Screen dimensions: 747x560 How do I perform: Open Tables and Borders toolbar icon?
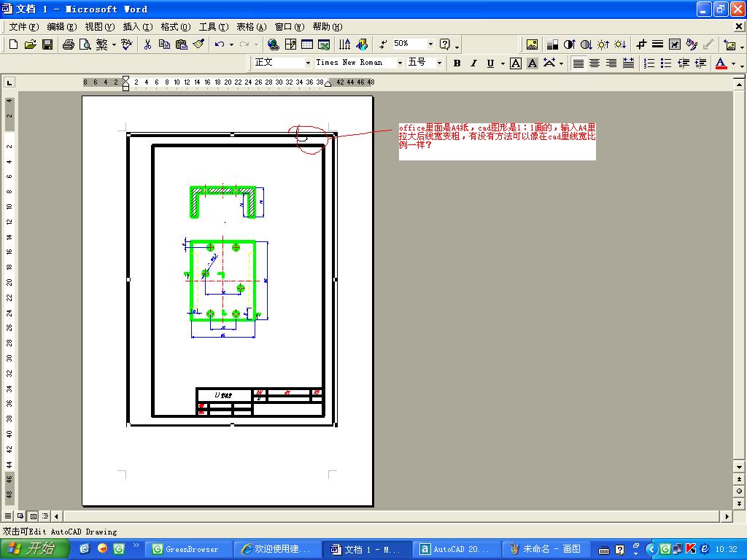(290, 44)
